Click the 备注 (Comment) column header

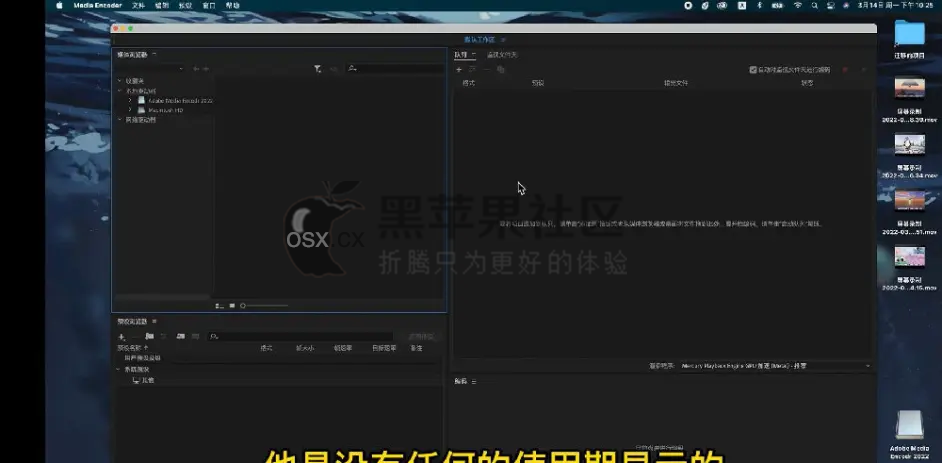416,348
